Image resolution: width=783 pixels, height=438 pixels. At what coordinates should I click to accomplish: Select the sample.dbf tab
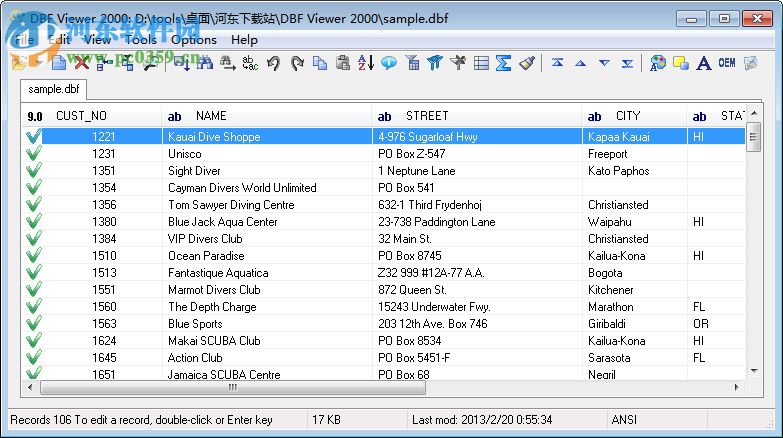coord(53,89)
